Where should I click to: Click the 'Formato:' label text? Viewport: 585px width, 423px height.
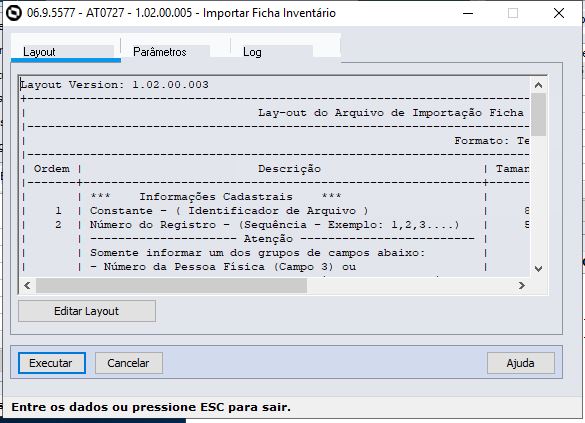[482, 141]
